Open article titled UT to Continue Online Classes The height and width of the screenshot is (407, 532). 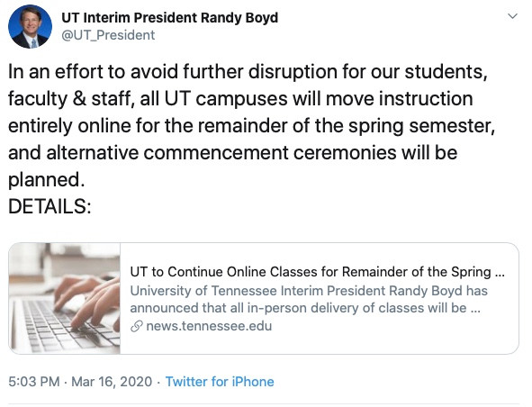(x=317, y=272)
